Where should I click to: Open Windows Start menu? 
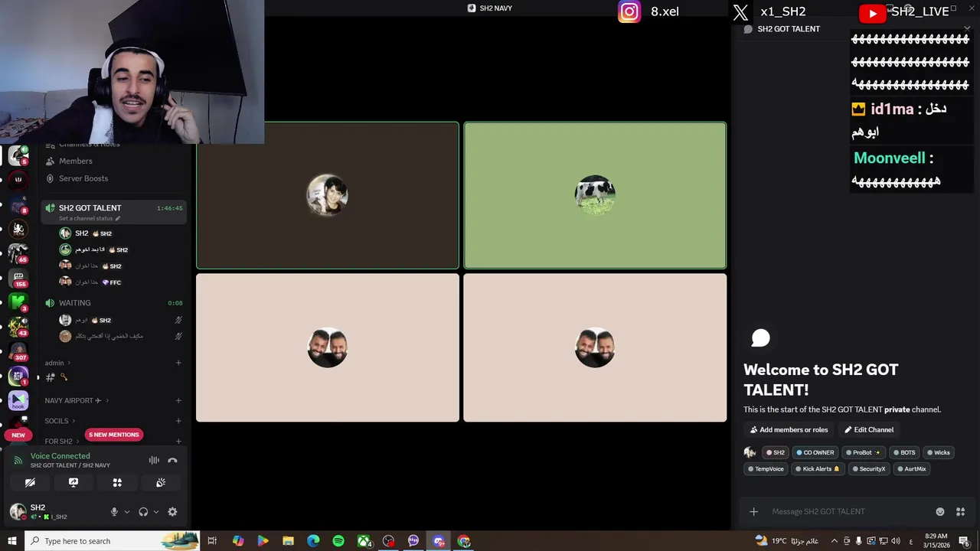coord(11,541)
